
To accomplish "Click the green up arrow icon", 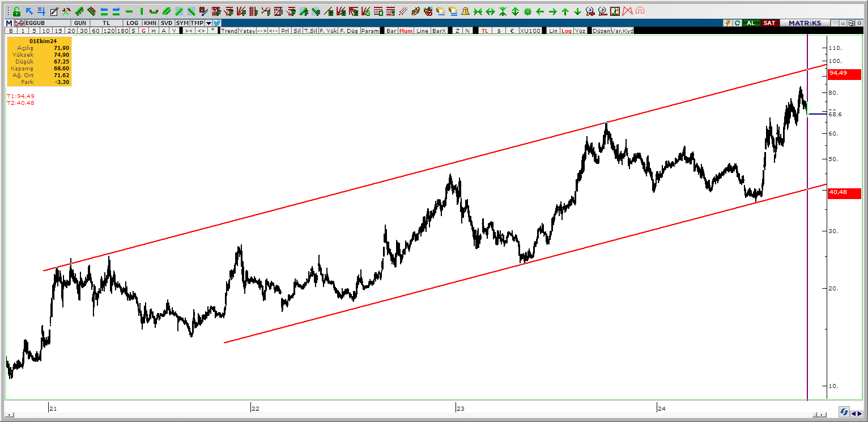I will [x=565, y=11].
